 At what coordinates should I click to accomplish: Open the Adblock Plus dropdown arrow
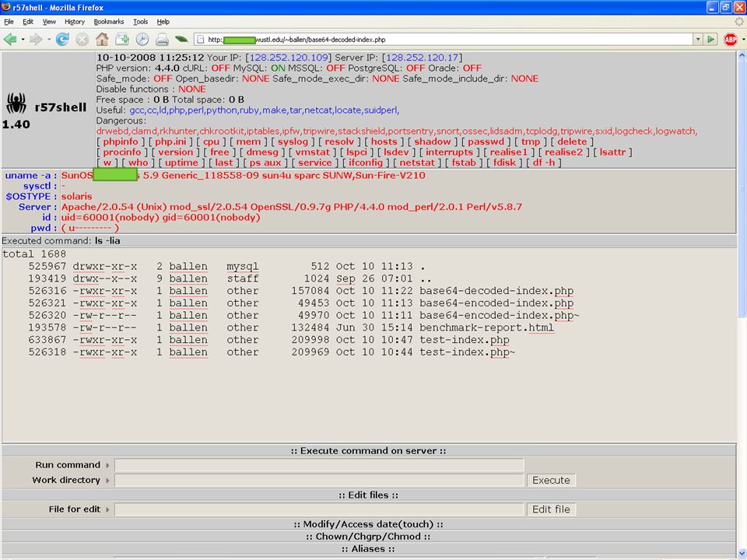click(742, 40)
